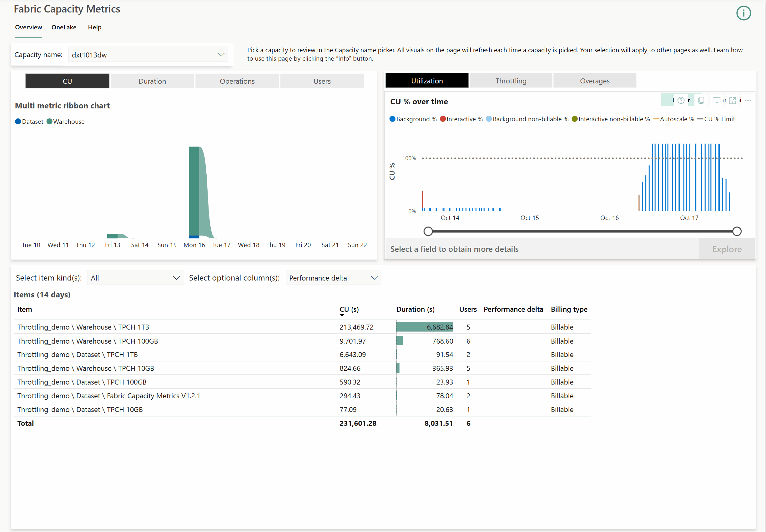Toggle Background % legend item
The width and height of the screenshot is (766, 532).
(413, 119)
